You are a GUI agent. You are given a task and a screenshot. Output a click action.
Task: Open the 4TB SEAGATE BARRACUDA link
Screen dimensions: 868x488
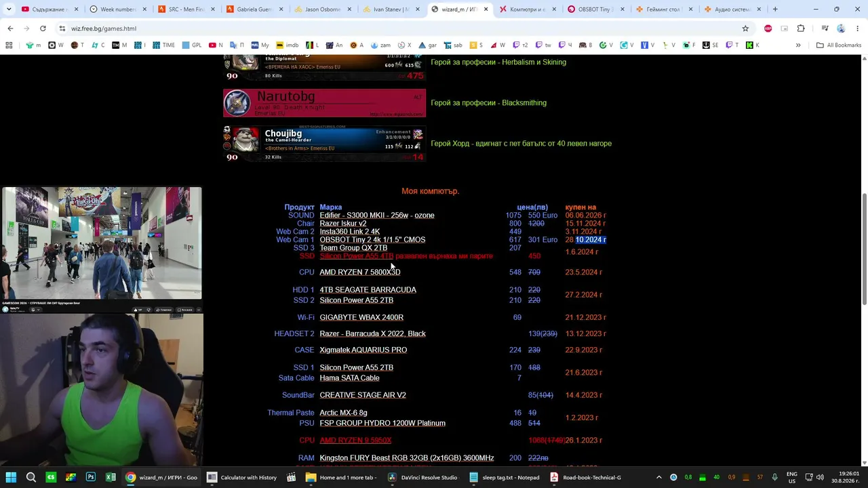tap(368, 290)
